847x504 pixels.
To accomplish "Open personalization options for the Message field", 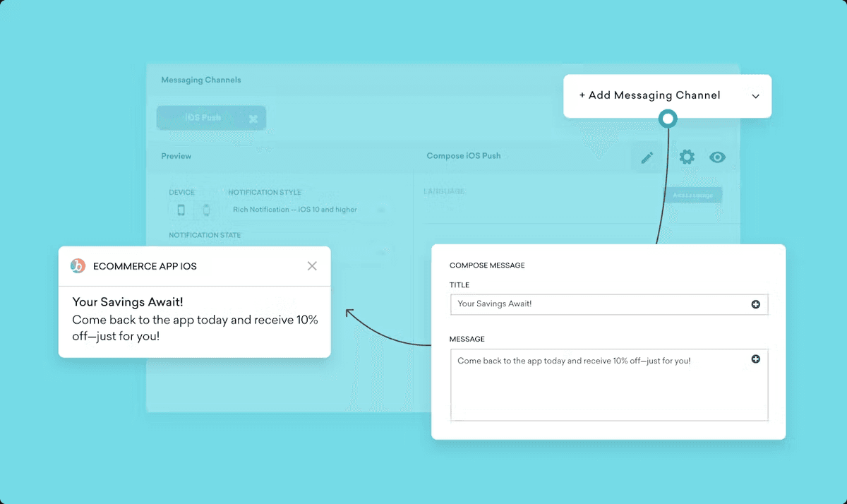I will (755, 359).
